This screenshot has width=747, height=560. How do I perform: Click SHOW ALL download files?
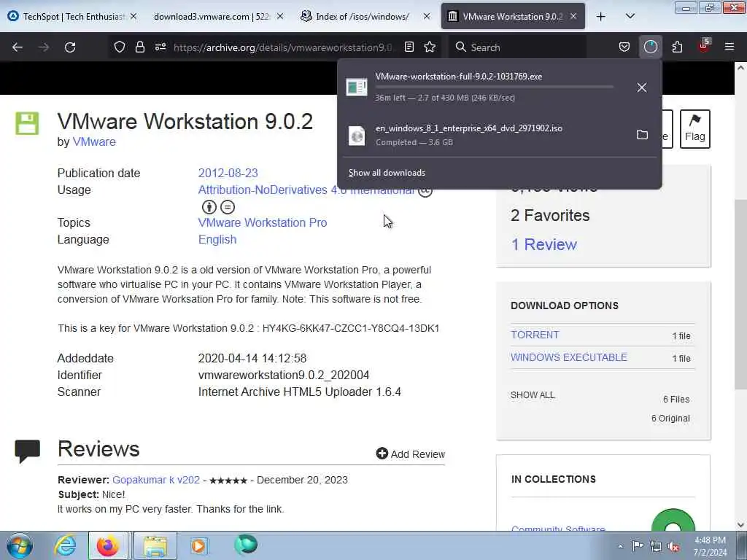pyautogui.click(x=533, y=394)
